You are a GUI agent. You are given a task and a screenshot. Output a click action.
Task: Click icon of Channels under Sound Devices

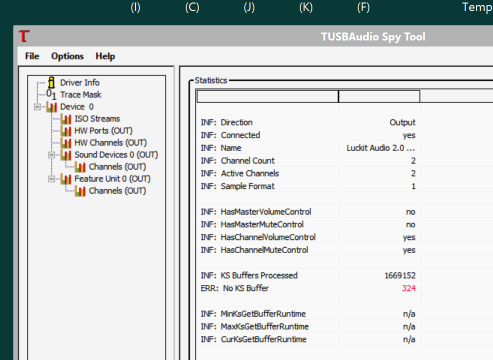click(80, 167)
